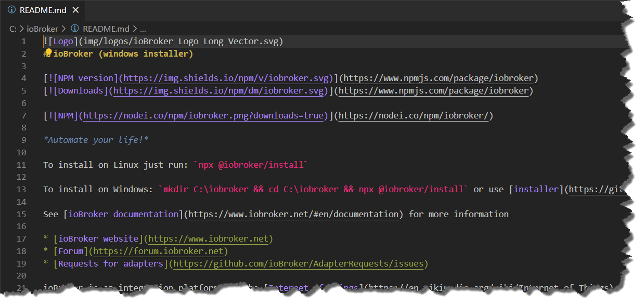Click the '*Automate your life!*' text
The image size is (644, 306).
tap(96, 140)
